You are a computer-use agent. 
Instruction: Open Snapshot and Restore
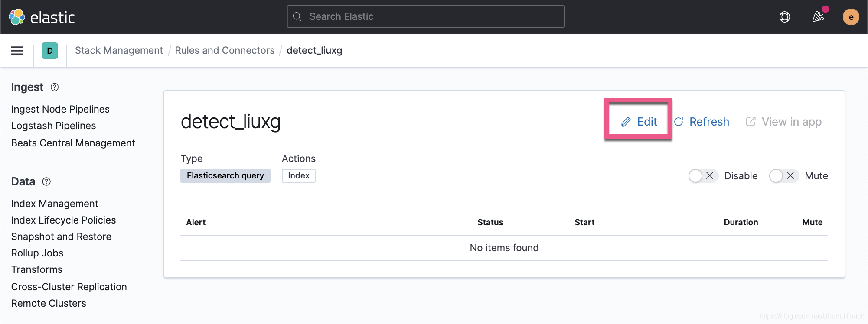click(x=62, y=237)
